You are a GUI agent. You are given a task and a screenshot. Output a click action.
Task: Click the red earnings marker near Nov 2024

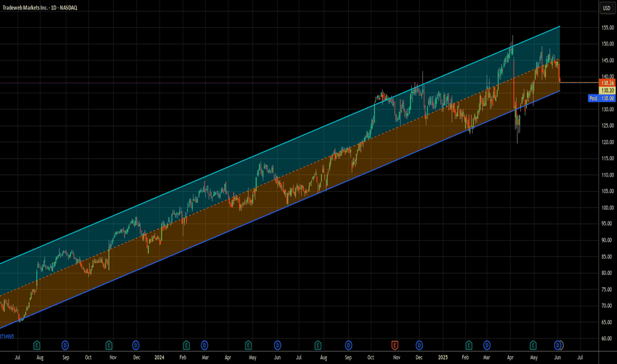(x=395, y=345)
